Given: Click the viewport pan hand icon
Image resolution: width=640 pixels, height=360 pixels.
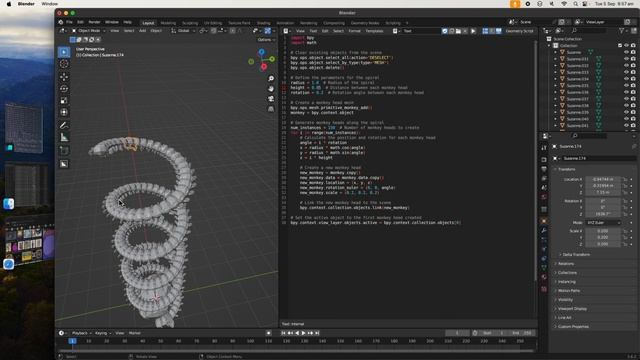Looking at the screenshot, I should (271, 89).
